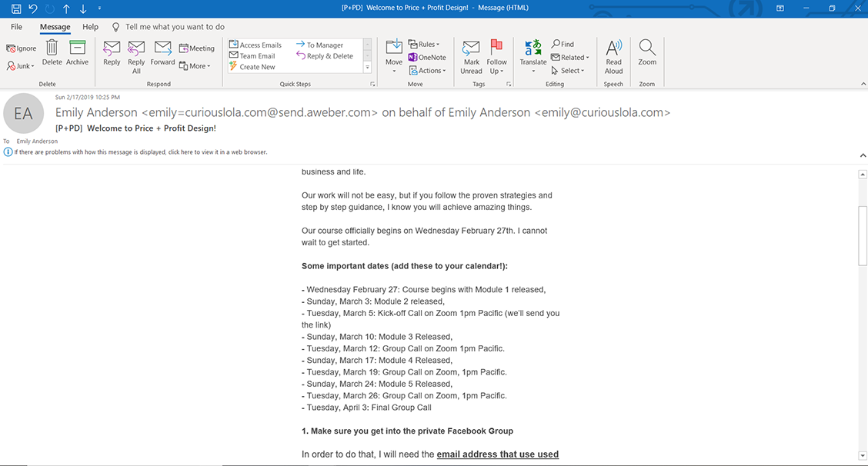
Task: Click the view in web browser info bar
Action: coord(141,152)
